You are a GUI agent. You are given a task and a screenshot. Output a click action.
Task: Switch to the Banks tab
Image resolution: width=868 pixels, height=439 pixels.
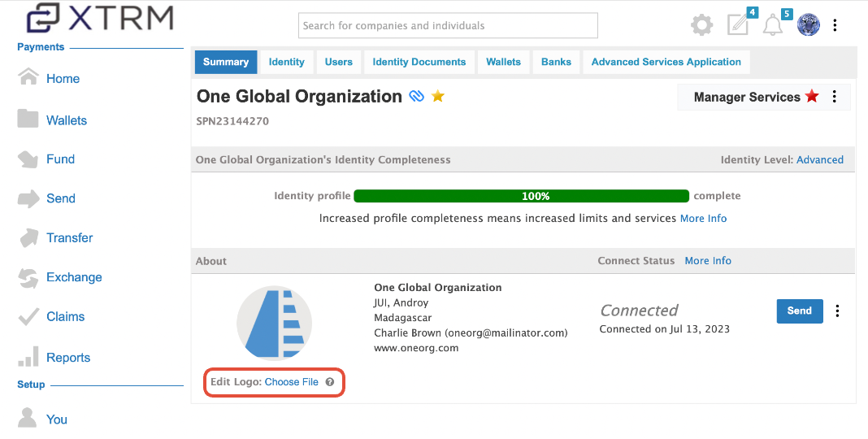click(x=556, y=62)
